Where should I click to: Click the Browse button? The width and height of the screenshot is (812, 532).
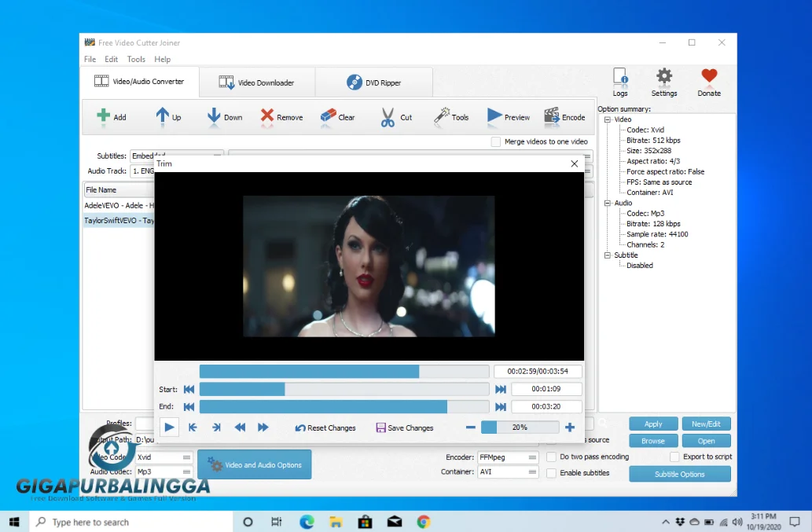(653, 441)
